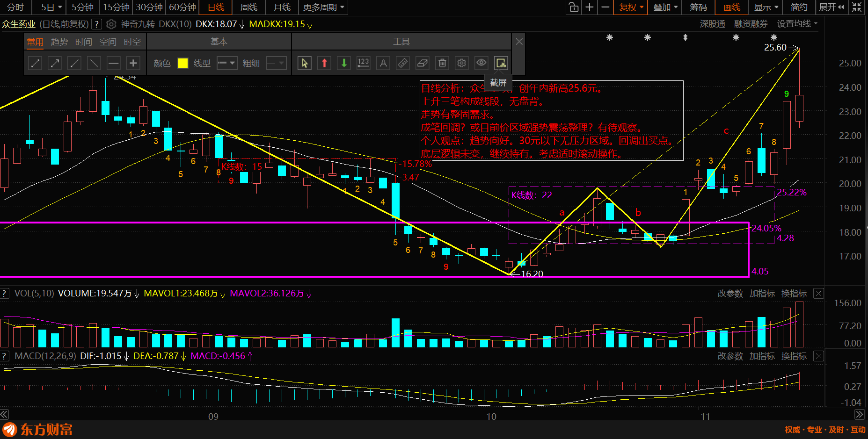This screenshot has height=439, width=868.
Task: Toggle the 简约 simple mode button
Action: [799, 7]
